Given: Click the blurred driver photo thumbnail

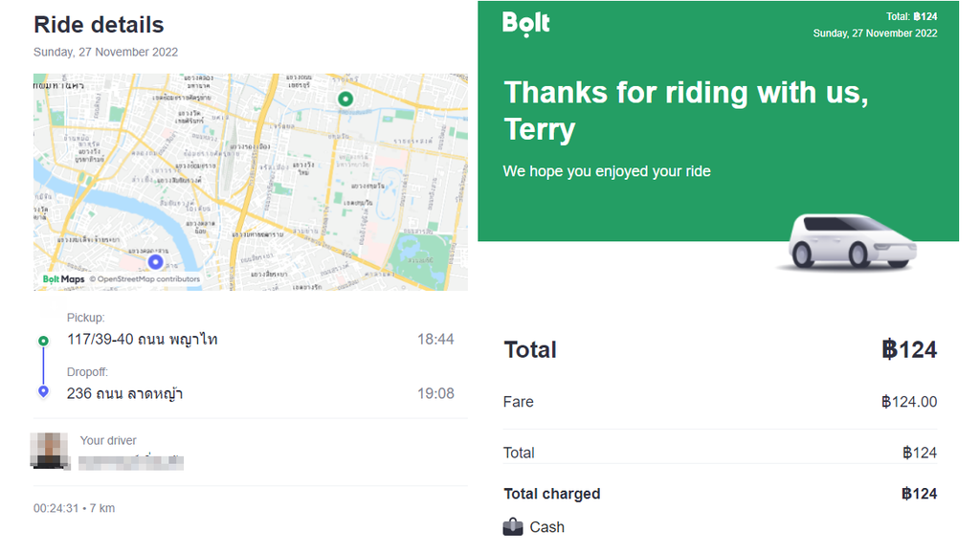Looking at the screenshot, I should [x=49, y=450].
